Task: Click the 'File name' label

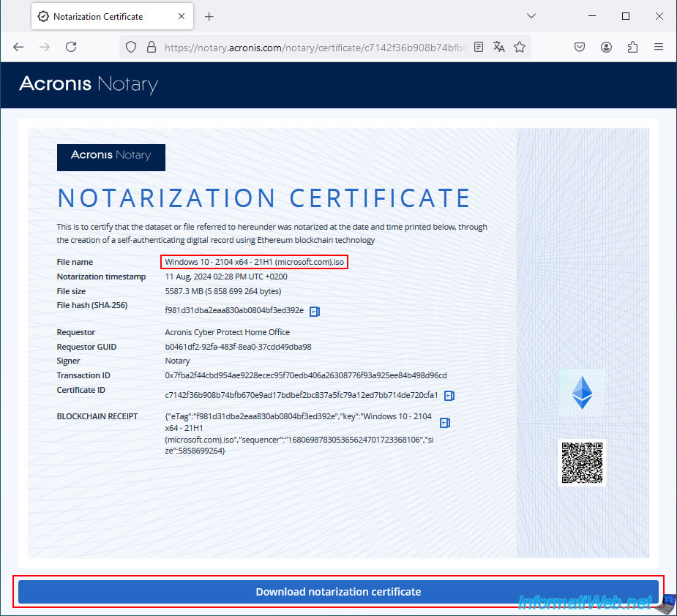Action: coord(75,262)
